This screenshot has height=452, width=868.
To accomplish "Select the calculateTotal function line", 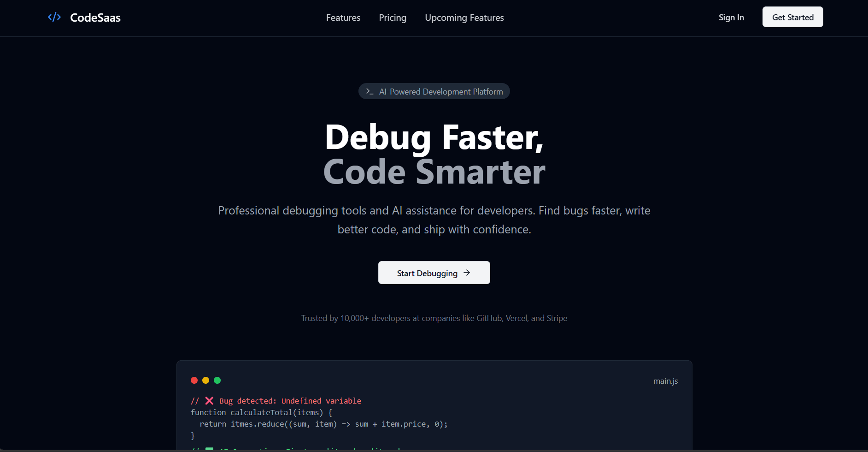I will coord(261,412).
